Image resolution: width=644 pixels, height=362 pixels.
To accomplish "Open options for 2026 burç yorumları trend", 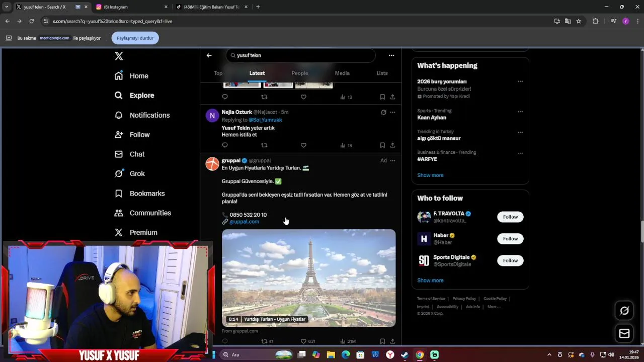I will (520, 81).
